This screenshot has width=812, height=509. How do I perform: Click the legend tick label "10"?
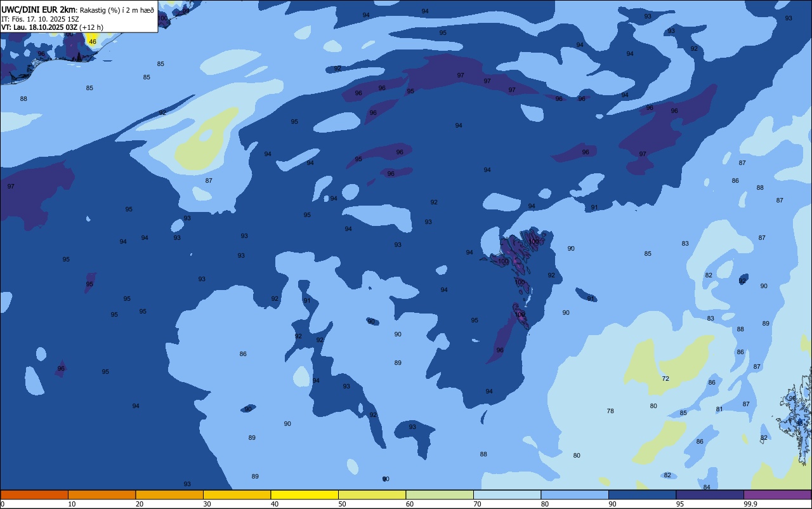[x=72, y=504]
